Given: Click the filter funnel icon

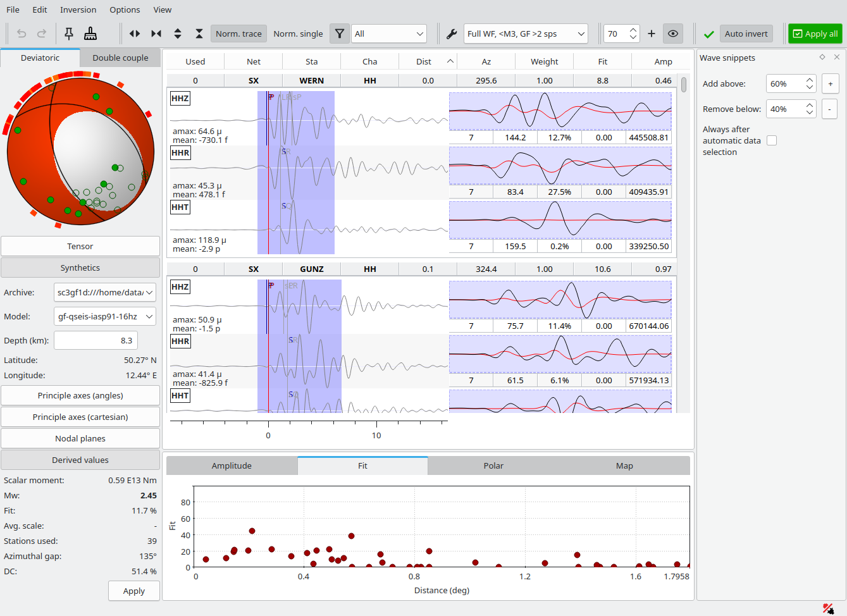Looking at the screenshot, I should click(x=340, y=34).
